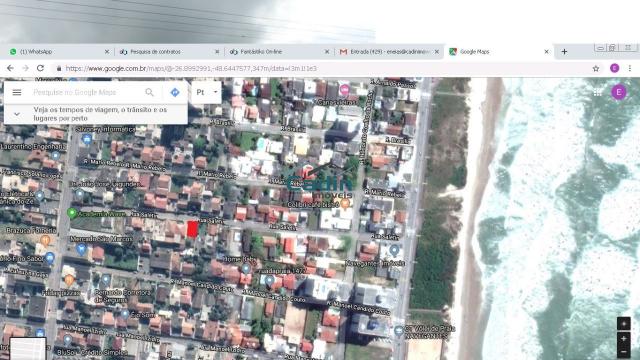The image size is (640, 360).
Task: Click the 'Silvaney Informática' place label
Action: click(x=106, y=129)
